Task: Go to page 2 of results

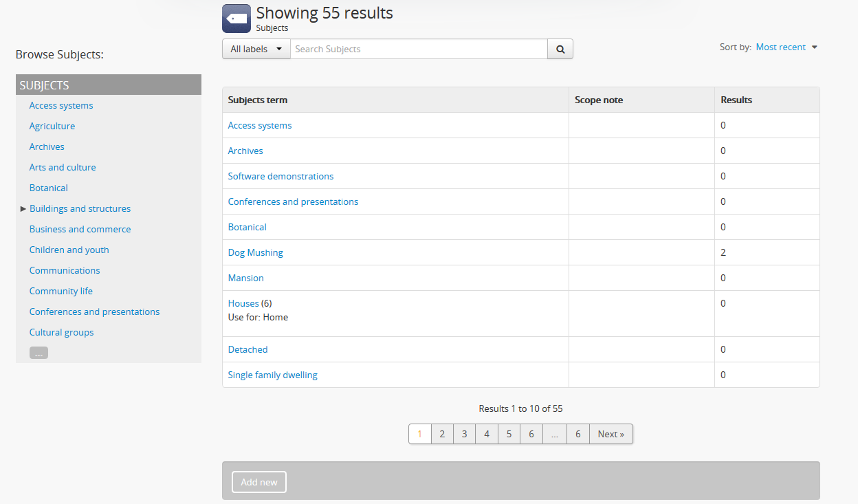Action: (x=442, y=434)
